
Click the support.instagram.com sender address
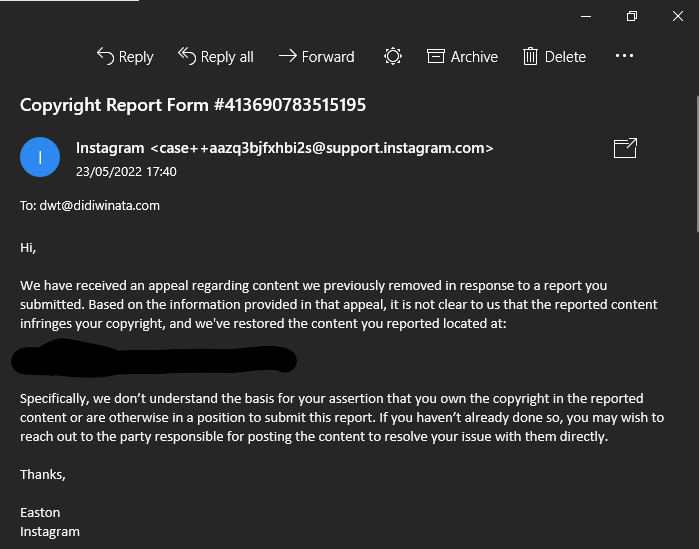click(x=322, y=148)
